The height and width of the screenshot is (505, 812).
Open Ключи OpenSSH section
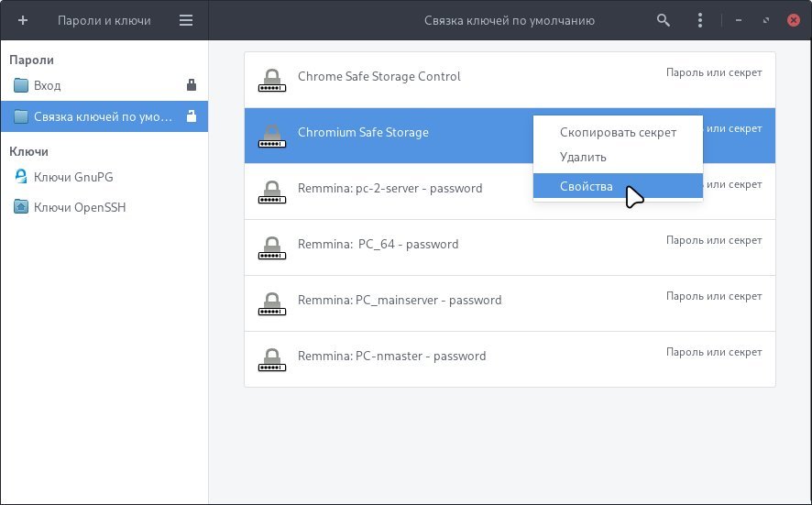tap(79, 207)
